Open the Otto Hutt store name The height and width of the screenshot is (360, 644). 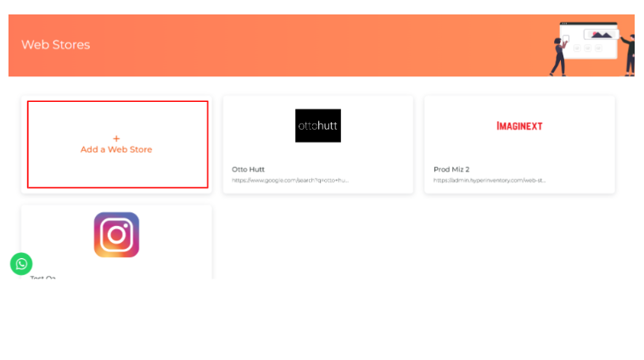[248, 169]
